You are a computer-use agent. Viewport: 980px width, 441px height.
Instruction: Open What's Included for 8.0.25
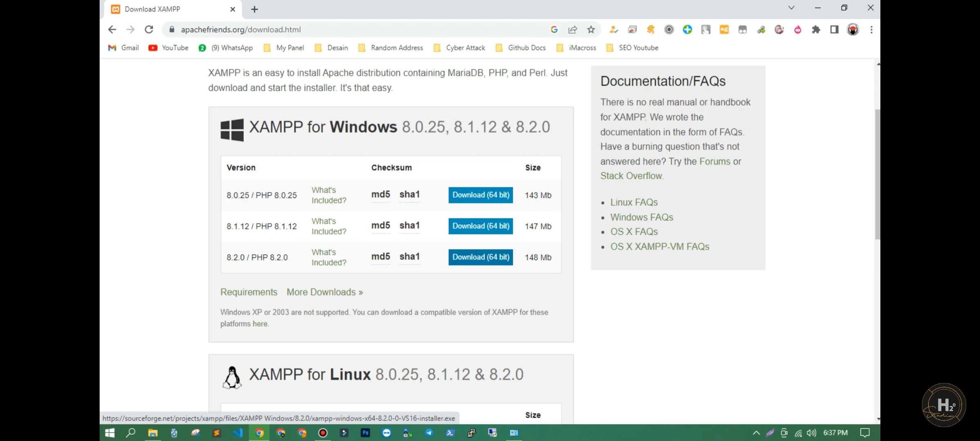coord(329,195)
